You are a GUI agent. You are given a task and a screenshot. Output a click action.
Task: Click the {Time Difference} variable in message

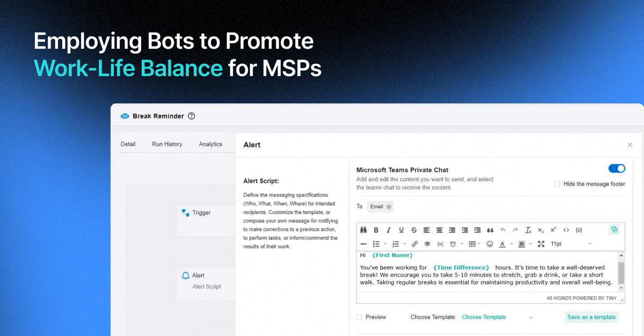coord(461,267)
